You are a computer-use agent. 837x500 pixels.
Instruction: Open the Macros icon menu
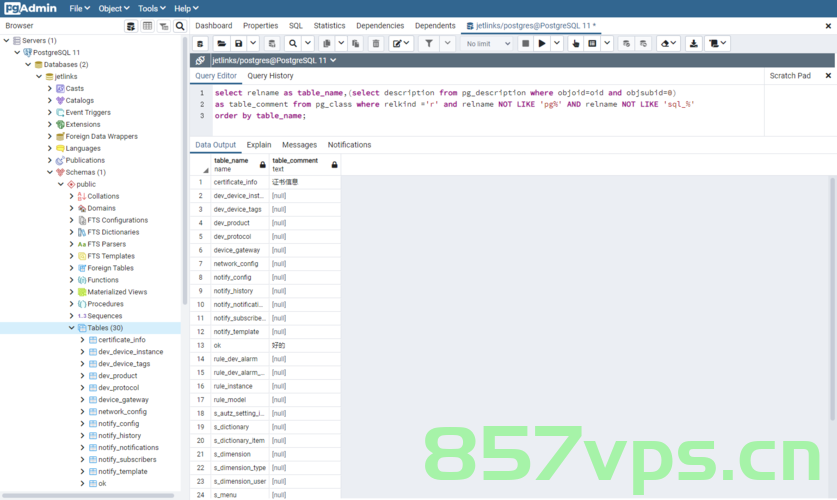click(x=717, y=44)
